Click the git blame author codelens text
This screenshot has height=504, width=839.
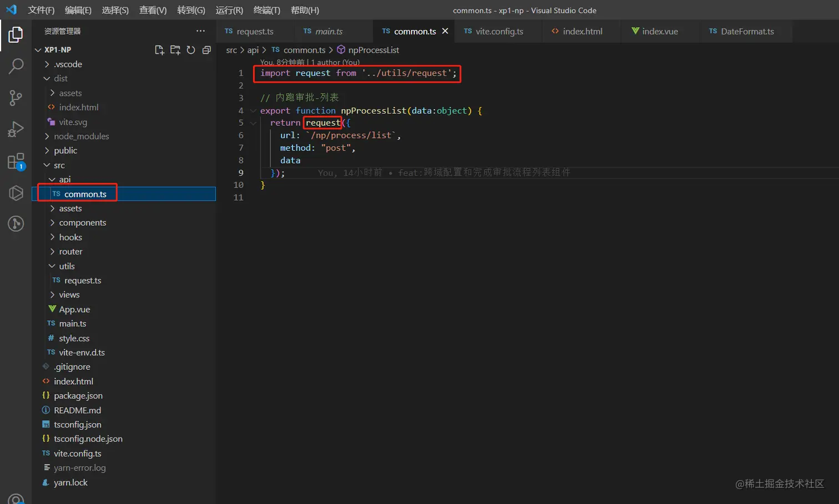click(x=310, y=63)
